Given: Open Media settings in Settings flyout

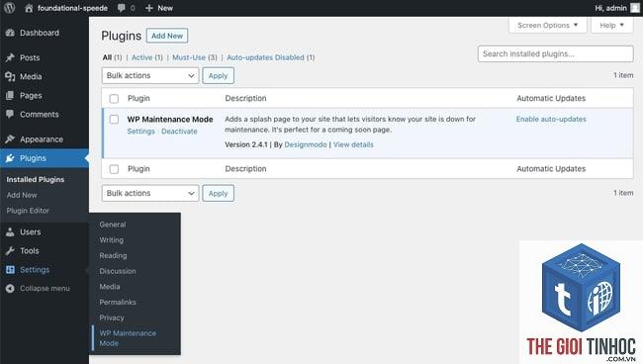Looking at the screenshot, I should (110, 287).
